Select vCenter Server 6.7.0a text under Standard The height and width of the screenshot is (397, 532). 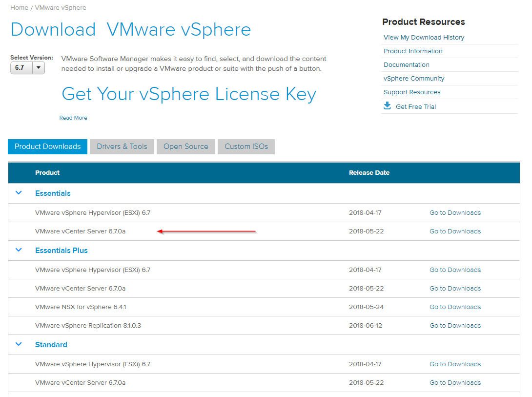coord(81,382)
